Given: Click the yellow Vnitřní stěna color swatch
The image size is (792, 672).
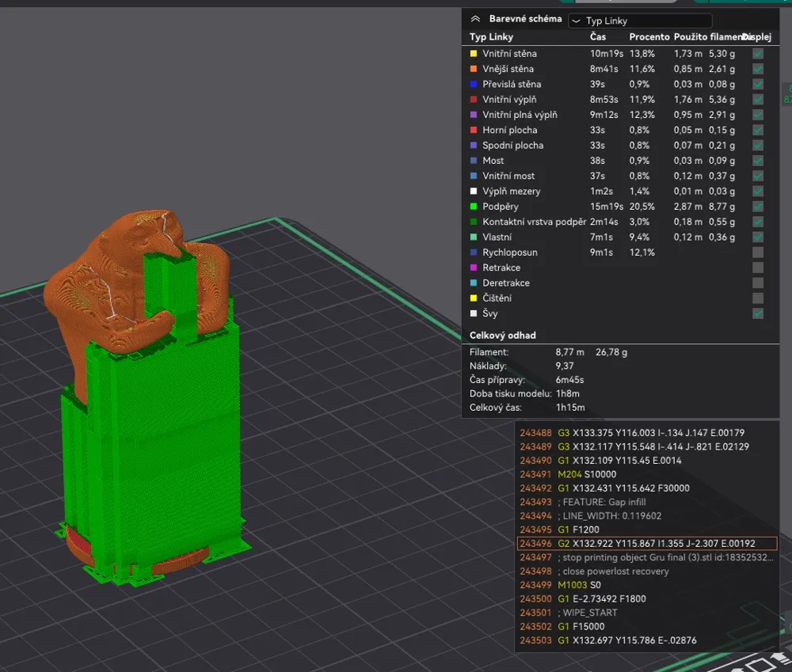Looking at the screenshot, I should [x=474, y=54].
